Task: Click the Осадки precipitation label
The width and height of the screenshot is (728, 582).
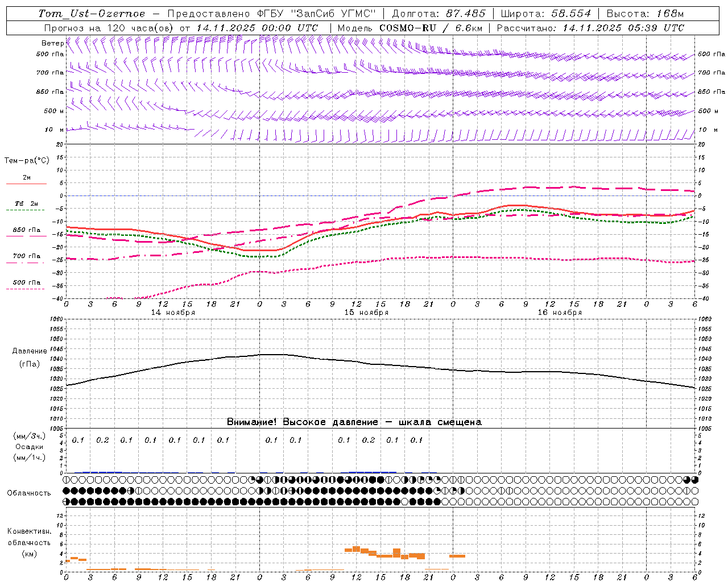Action: (x=30, y=447)
